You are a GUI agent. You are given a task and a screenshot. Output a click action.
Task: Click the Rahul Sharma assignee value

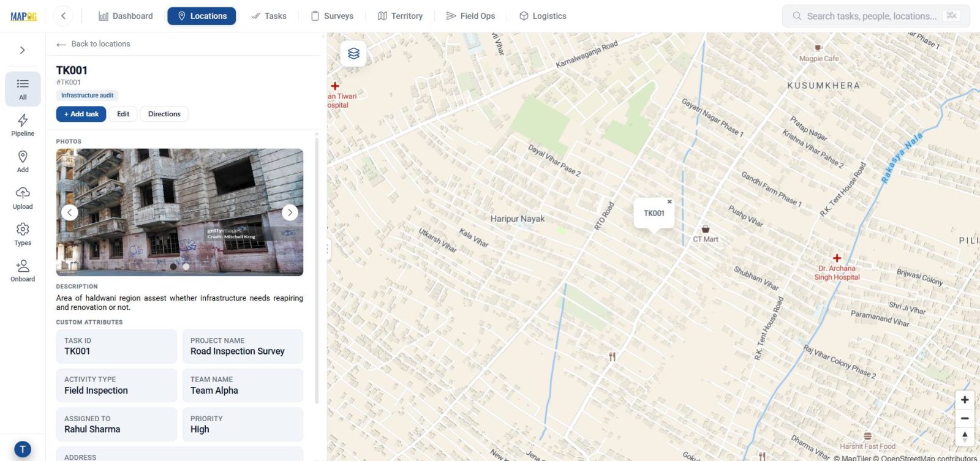point(92,430)
